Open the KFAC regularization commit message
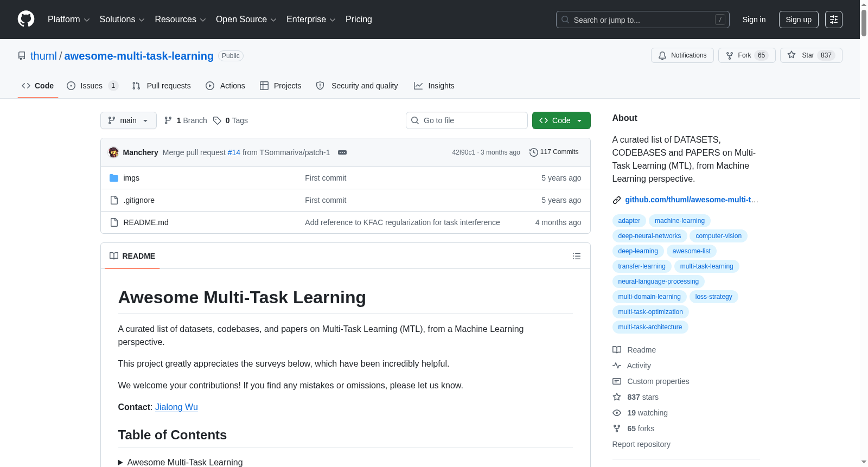Image resolution: width=868 pixels, height=467 pixels. 403,222
